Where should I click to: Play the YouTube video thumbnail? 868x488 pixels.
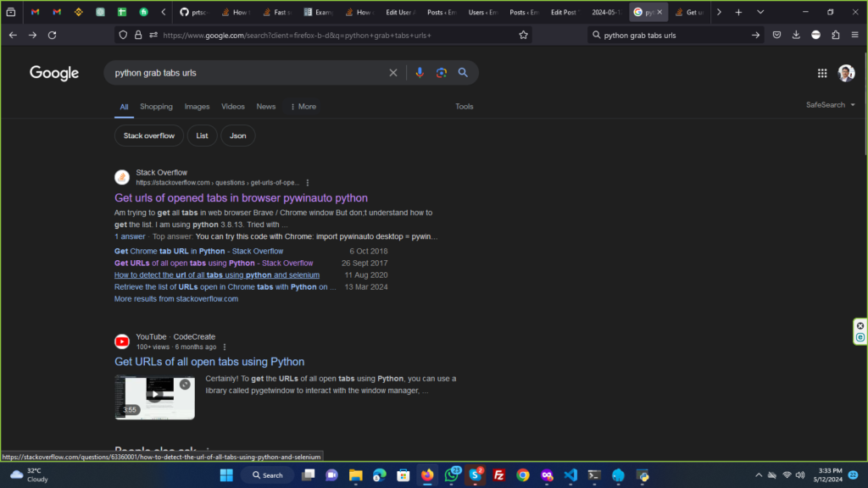tap(154, 396)
